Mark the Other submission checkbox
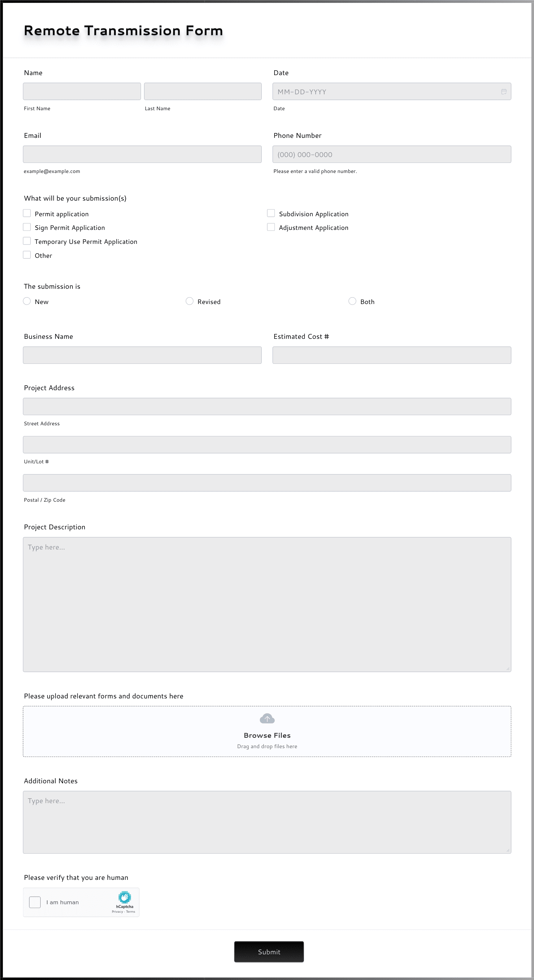 point(27,255)
